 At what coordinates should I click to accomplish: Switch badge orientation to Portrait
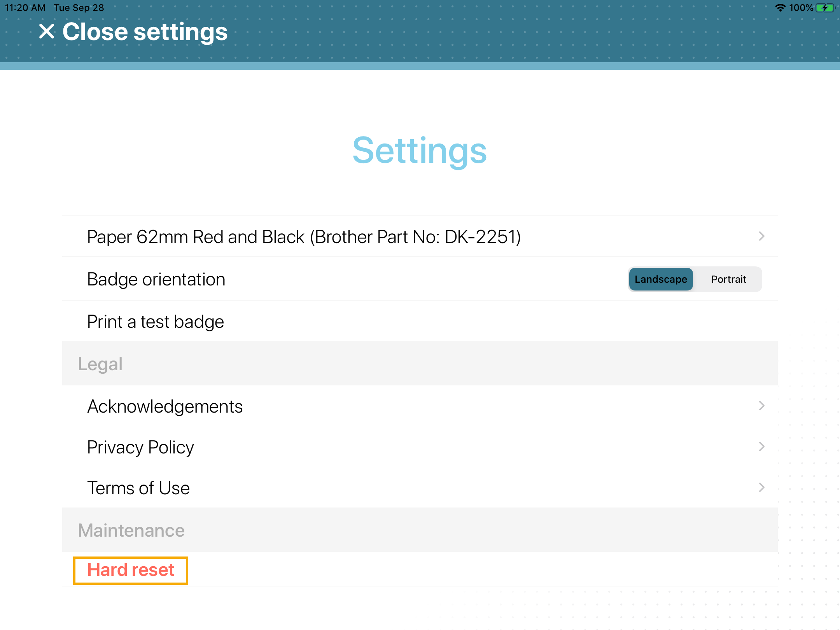click(x=728, y=279)
